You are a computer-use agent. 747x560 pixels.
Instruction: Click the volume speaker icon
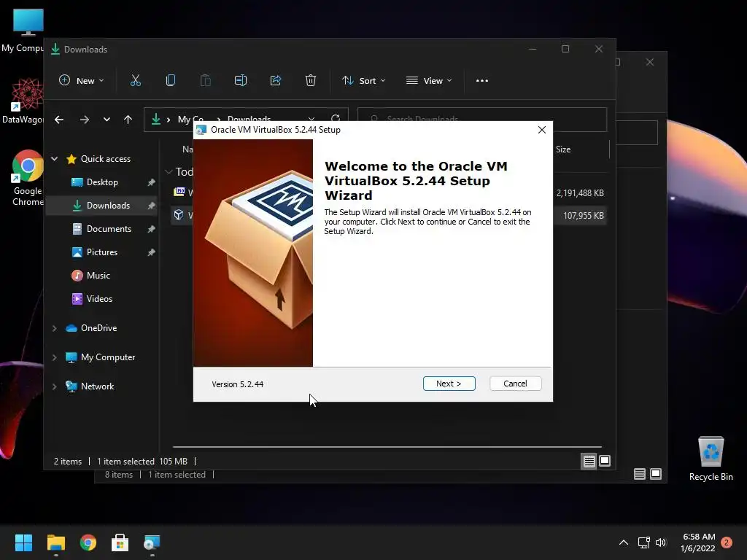point(660,542)
